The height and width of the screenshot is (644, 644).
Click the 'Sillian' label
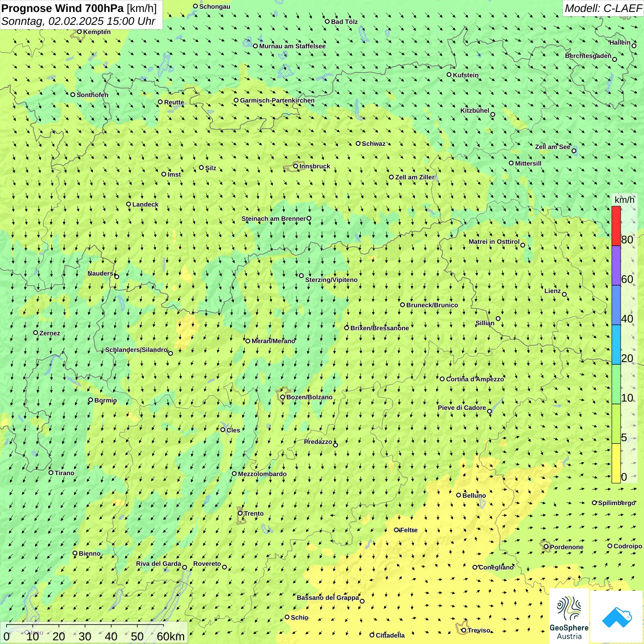click(x=485, y=323)
